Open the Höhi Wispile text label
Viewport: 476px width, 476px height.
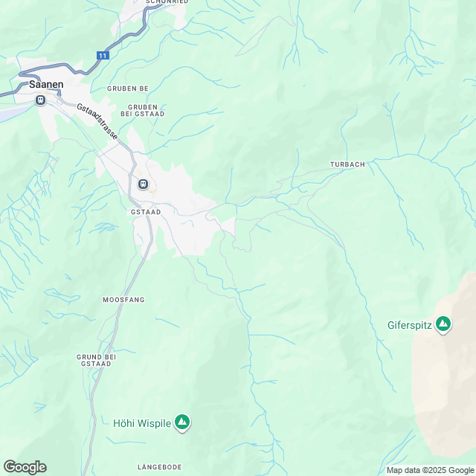(x=142, y=423)
